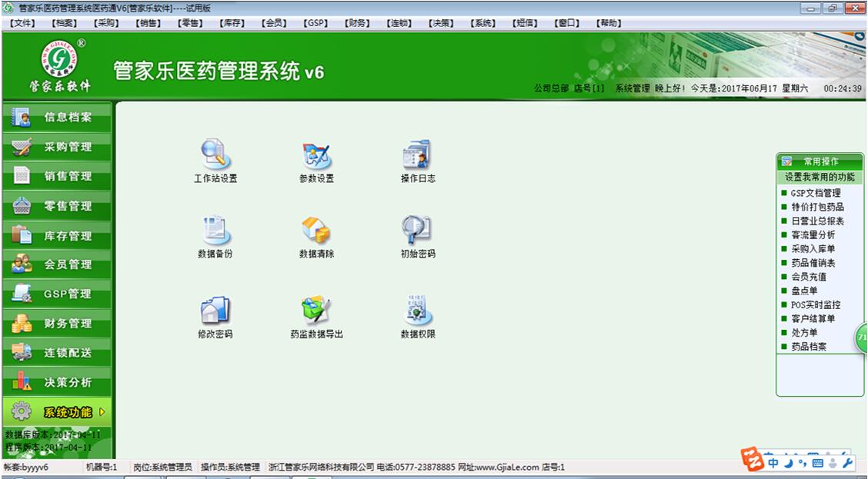Click the IME soft keyboard icon

818,462
